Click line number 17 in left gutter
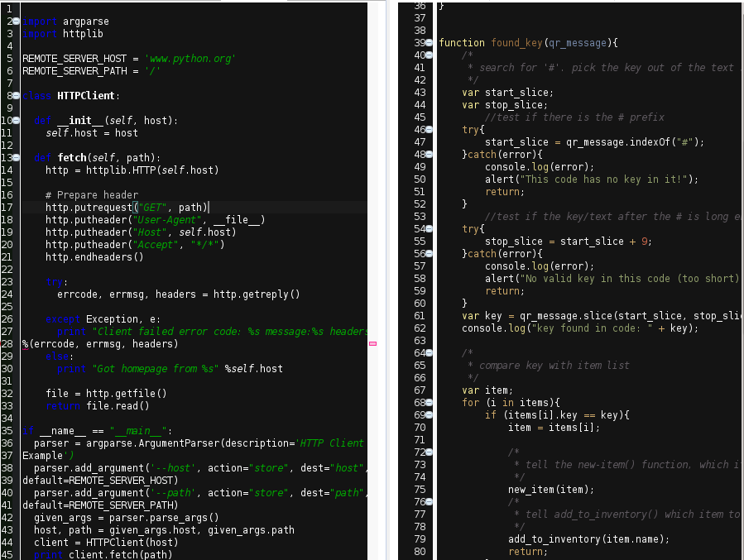 point(7,208)
